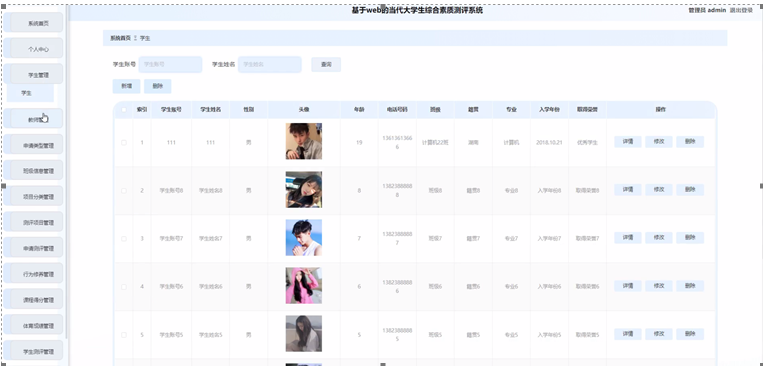Open 系统首页 in the sidebar

34,23
